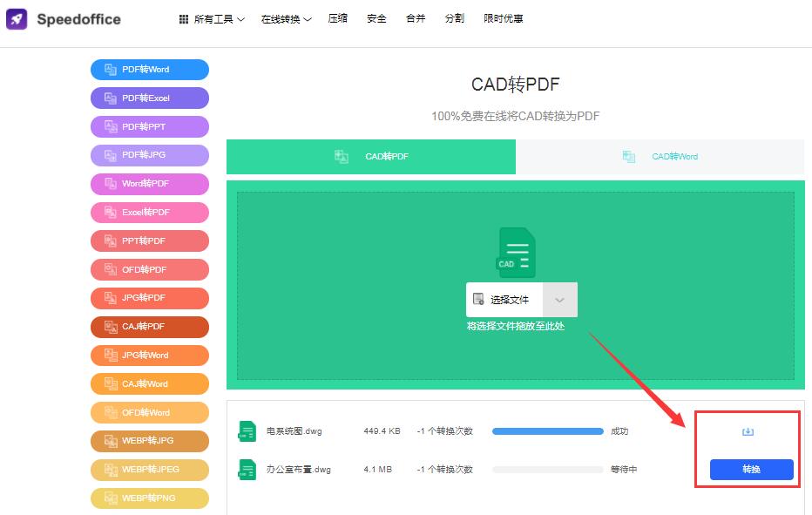
Task: Open the CAJ转PDF tool in the sidebar
Action: click(150, 327)
